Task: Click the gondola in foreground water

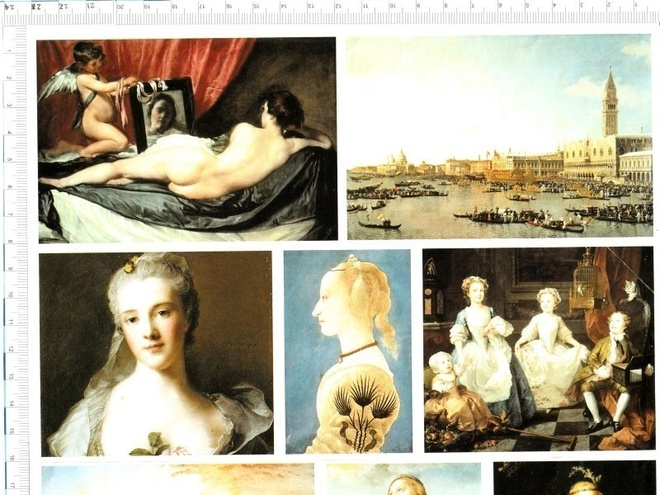Action: pyautogui.click(x=380, y=225)
